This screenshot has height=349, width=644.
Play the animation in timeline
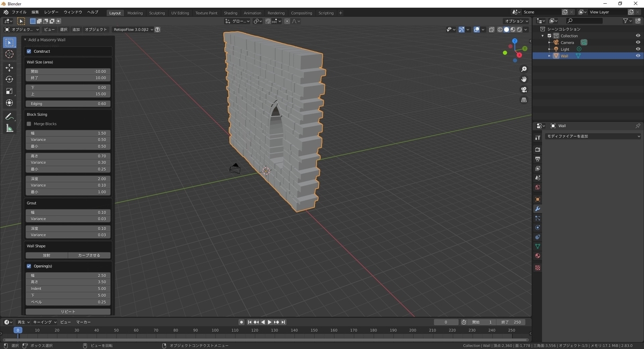click(269, 322)
